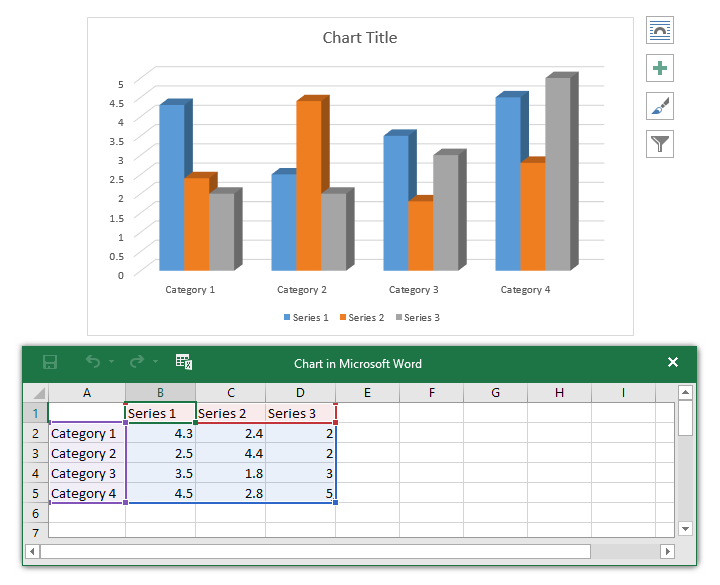Select the Series 1 legend entry
This screenshot has width=720, height=585.
click(x=306, y=317)
